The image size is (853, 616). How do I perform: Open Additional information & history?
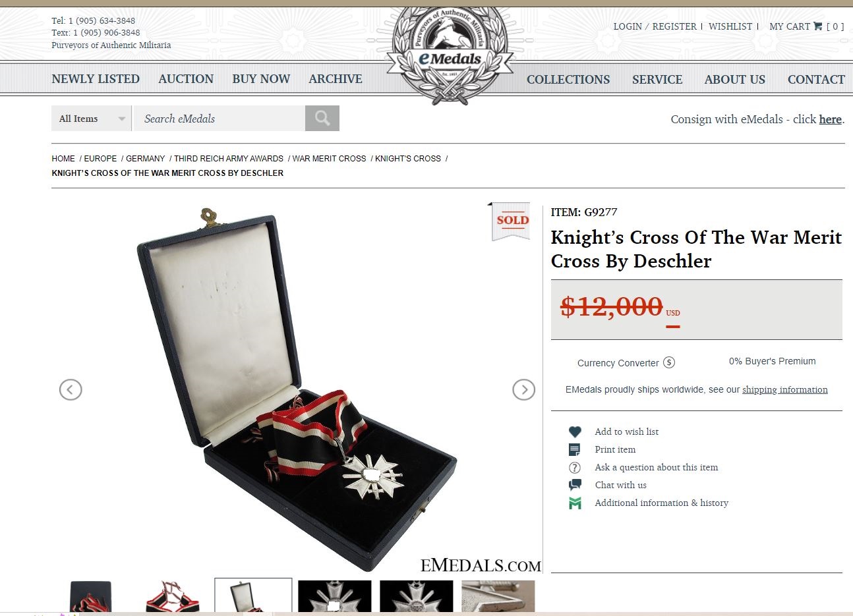(661, 503)
